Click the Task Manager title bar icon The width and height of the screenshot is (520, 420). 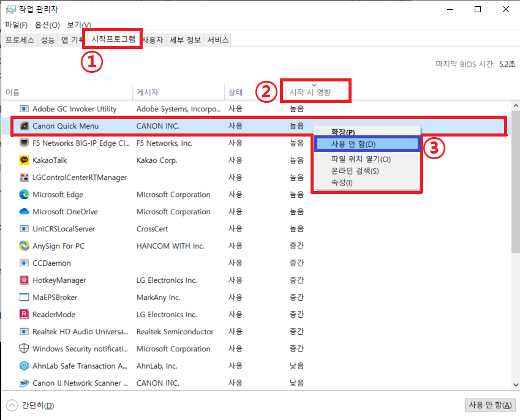tap(10, 9)
